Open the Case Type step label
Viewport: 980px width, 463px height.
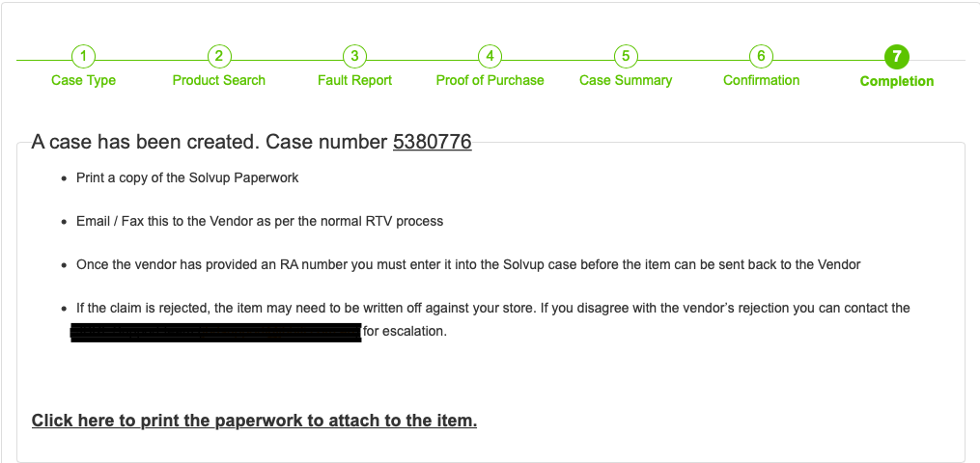pos(84,80)
